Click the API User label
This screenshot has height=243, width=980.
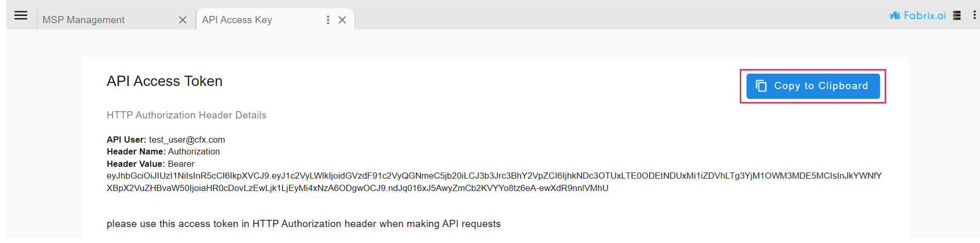coord(126,140)
